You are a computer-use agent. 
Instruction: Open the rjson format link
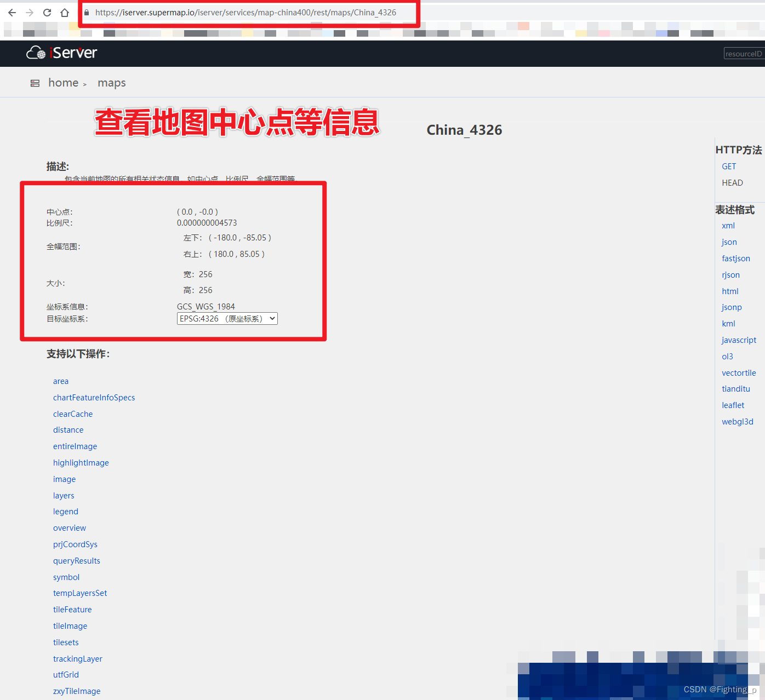click(x=731, y=275)
